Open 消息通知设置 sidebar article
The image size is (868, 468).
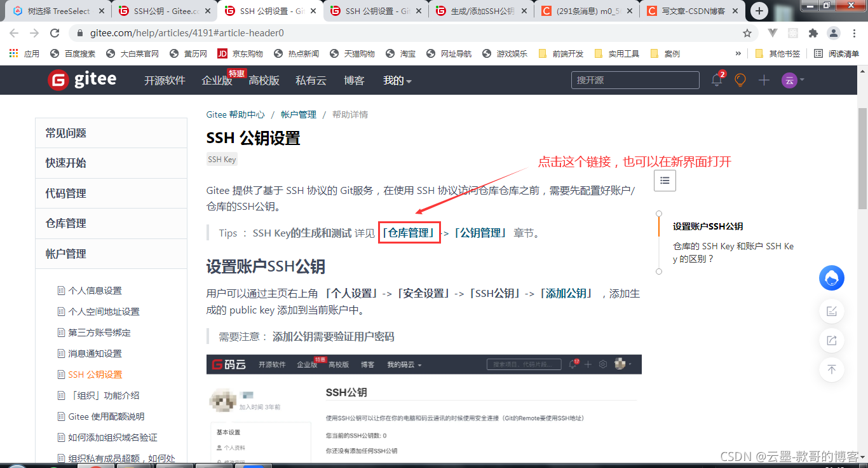point(95,354)
